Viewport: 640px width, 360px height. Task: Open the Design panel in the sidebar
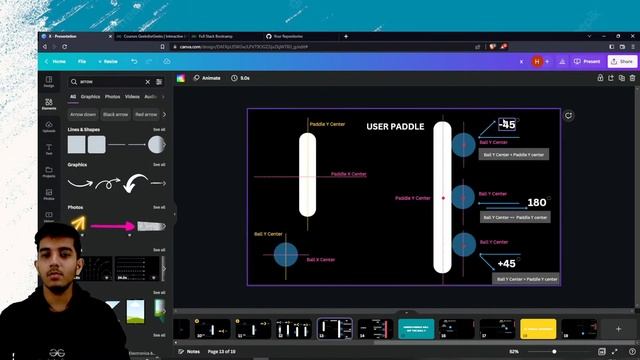tap(49, 82)
